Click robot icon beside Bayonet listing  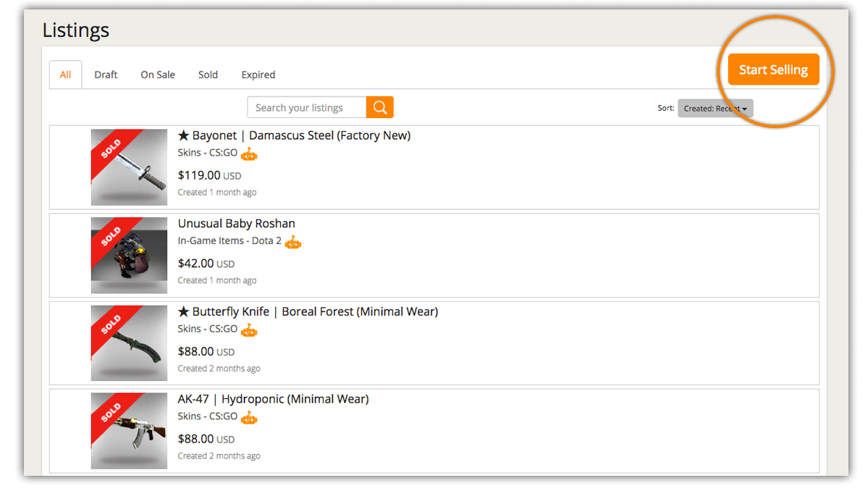[249, 154]
